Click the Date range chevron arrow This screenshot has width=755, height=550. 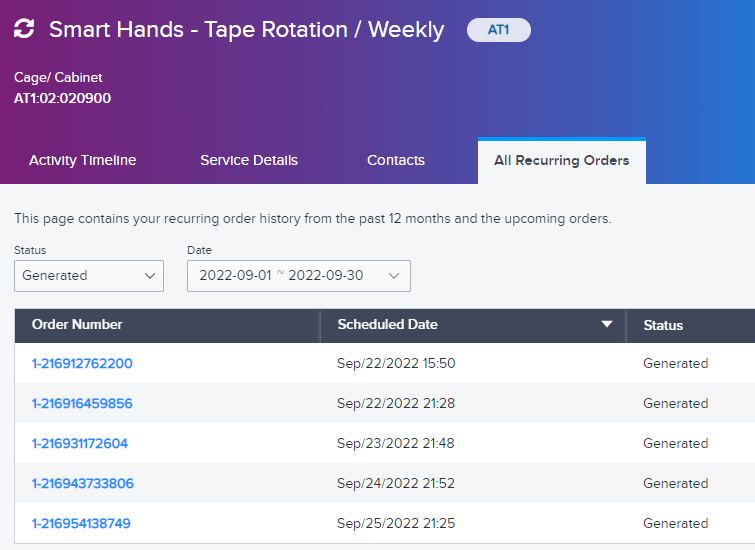pyautogui.click(x=394, y=276)
